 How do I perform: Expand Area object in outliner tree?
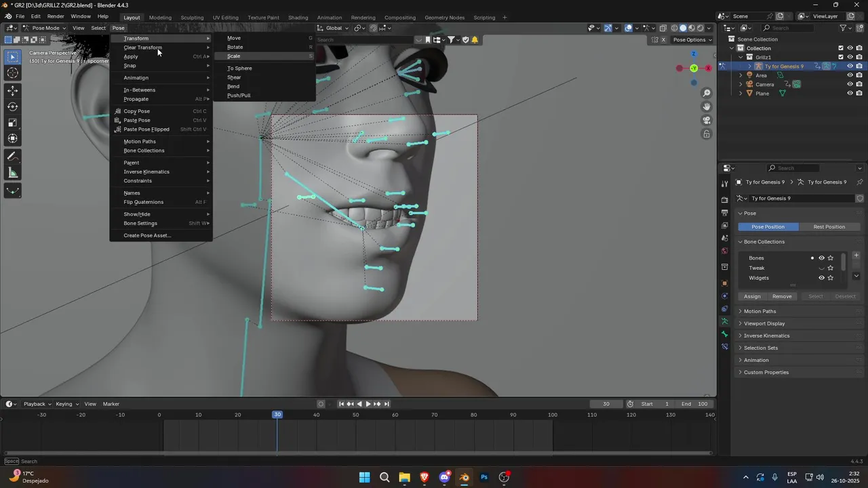point(741,75)
